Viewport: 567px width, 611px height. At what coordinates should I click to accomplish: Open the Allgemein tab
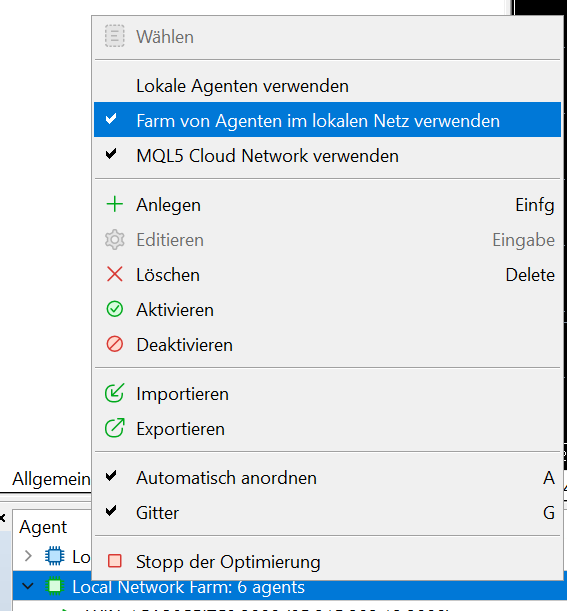[x=51, y=479]
